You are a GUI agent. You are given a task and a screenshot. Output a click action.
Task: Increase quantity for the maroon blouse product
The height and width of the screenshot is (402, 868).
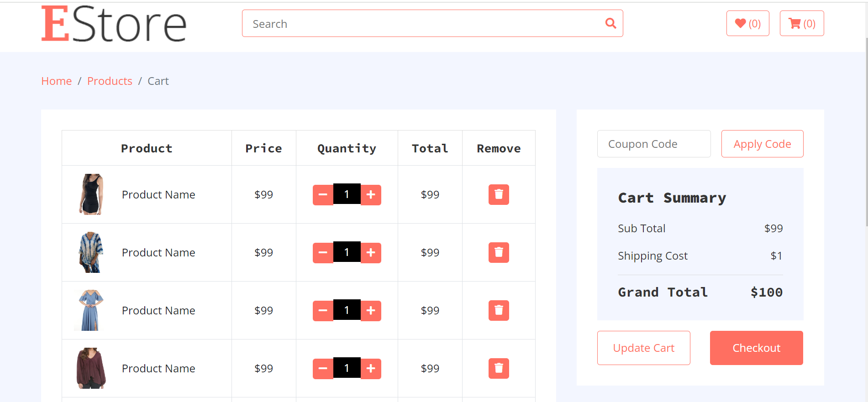[x=371, y=369]
